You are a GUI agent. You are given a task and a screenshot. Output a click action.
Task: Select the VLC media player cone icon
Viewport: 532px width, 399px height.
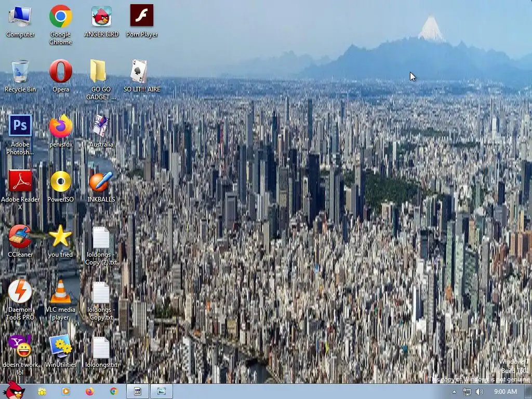(x=60, y=300)
